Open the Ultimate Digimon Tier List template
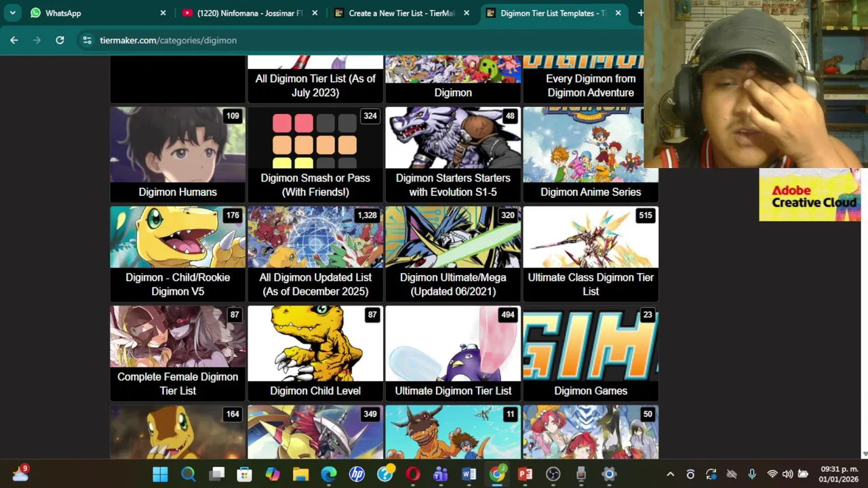 click(x=453, y=353)
